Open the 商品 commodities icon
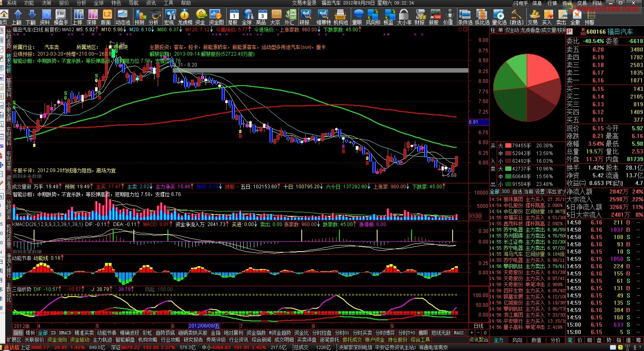Screen dimensions: 644x351 (x=262, y=17)
